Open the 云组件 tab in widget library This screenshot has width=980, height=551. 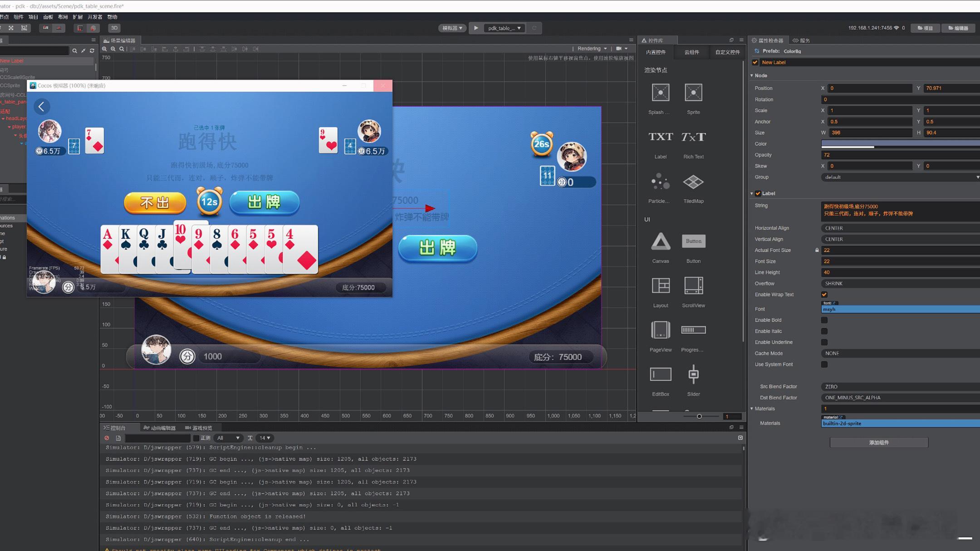(691, 52)
